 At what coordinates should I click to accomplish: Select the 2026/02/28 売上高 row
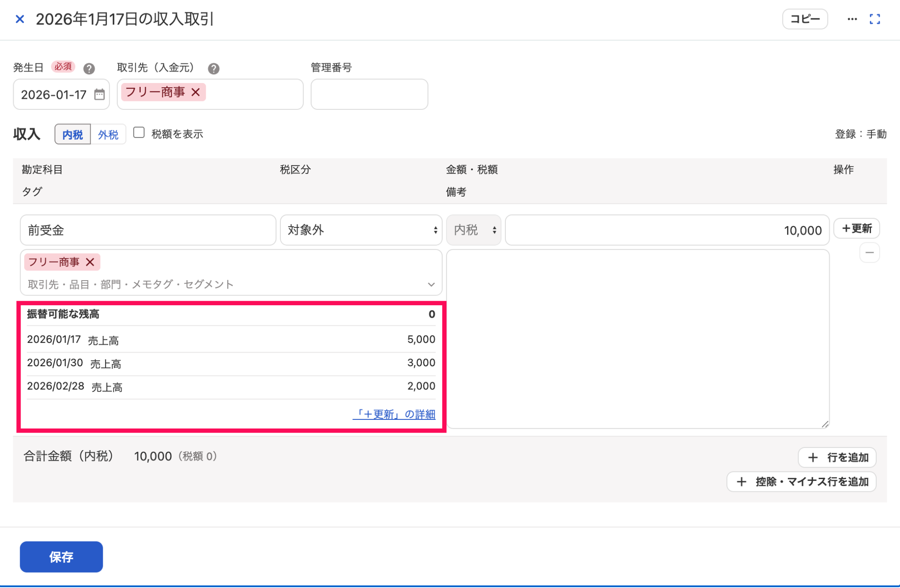tap(231, 386)
